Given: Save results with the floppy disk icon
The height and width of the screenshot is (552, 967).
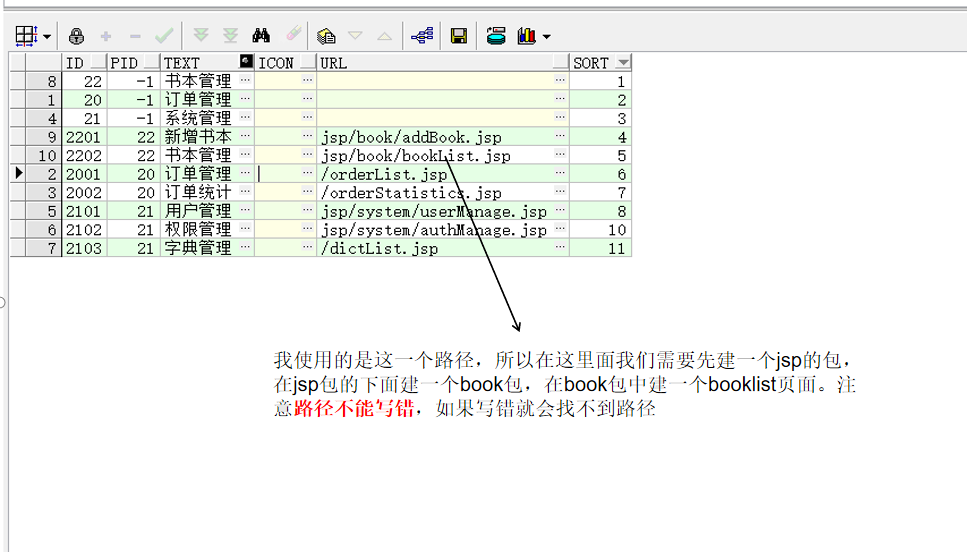Looking at the screenshot, I should (x=458, y=36).
